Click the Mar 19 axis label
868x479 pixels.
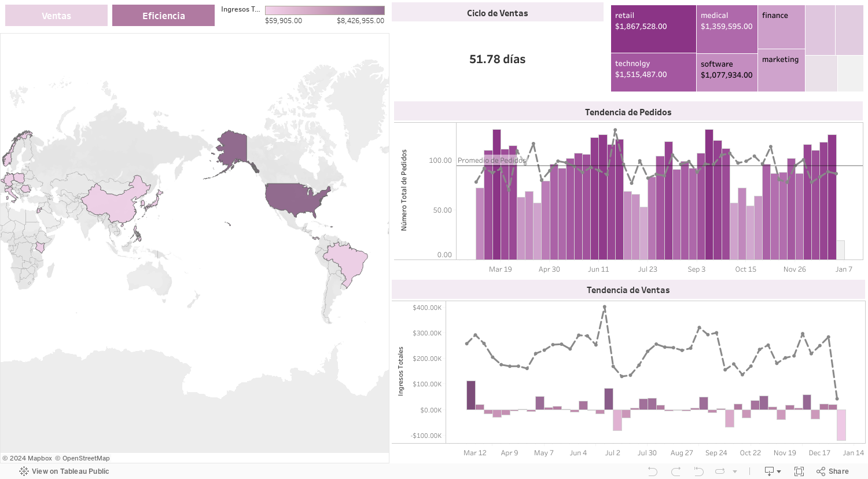point(501,269)
